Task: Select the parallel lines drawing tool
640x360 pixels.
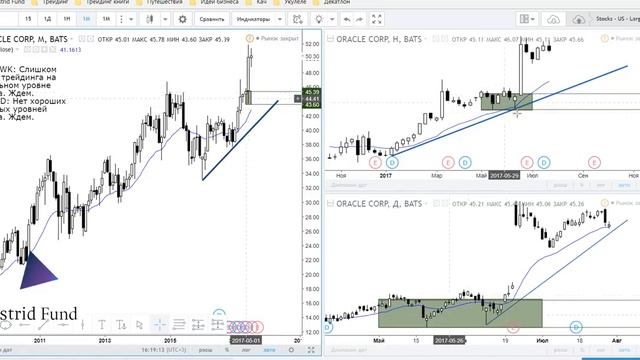Action: pyautogui.click(x=179, y=325)
